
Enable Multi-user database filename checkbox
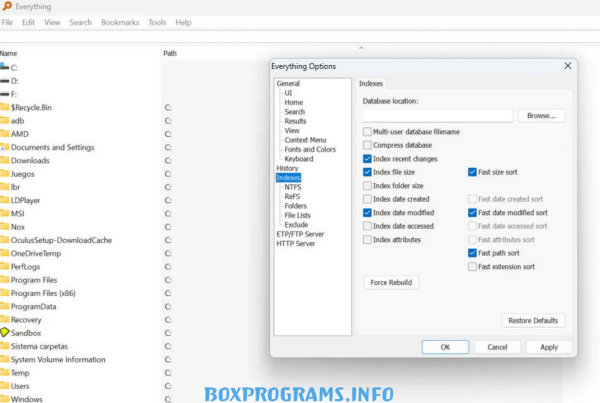(x=367, y=132)
